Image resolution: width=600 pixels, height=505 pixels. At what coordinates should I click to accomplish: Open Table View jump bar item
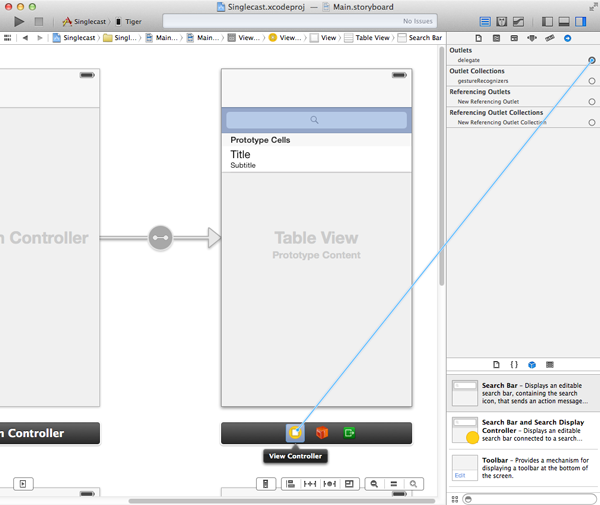tap(367, 37)
